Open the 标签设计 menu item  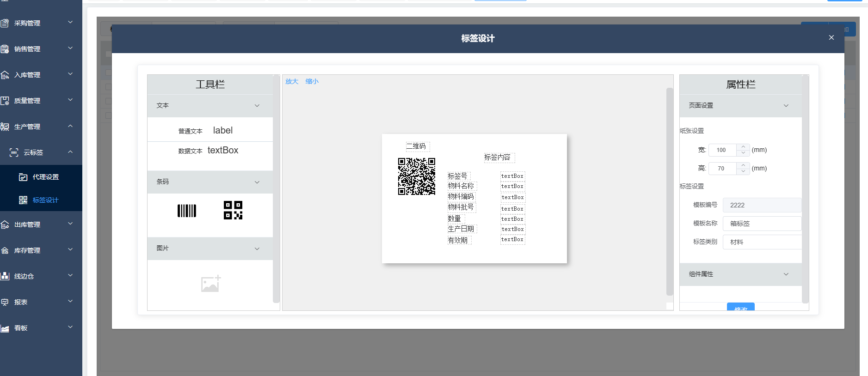(45, 200)
